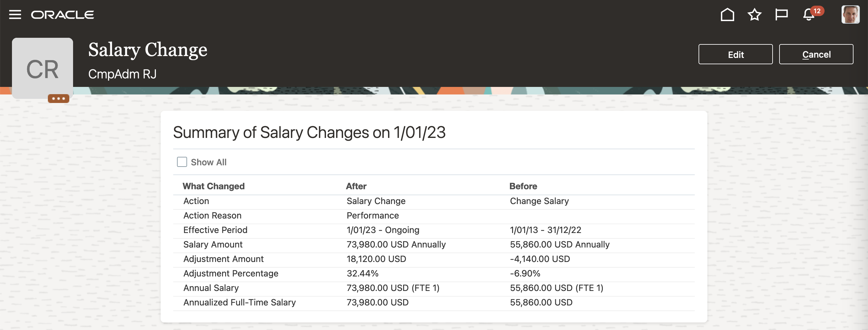Click the Show All label

point(208,162)
